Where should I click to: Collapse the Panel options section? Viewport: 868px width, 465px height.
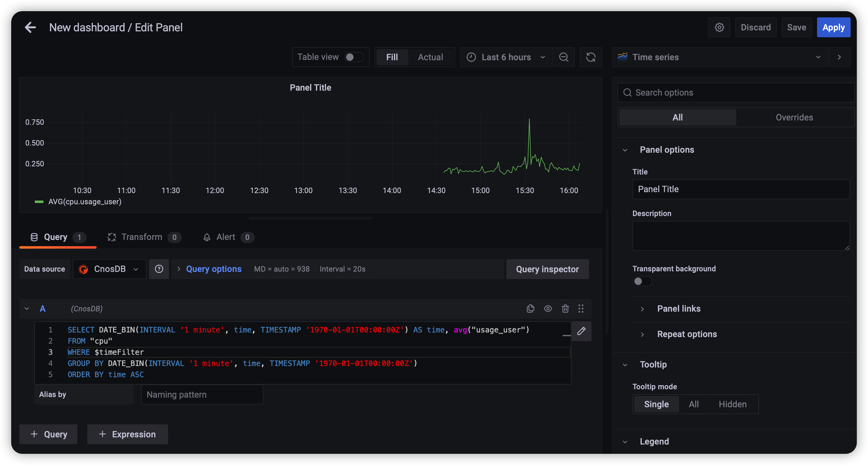(625, 150)
